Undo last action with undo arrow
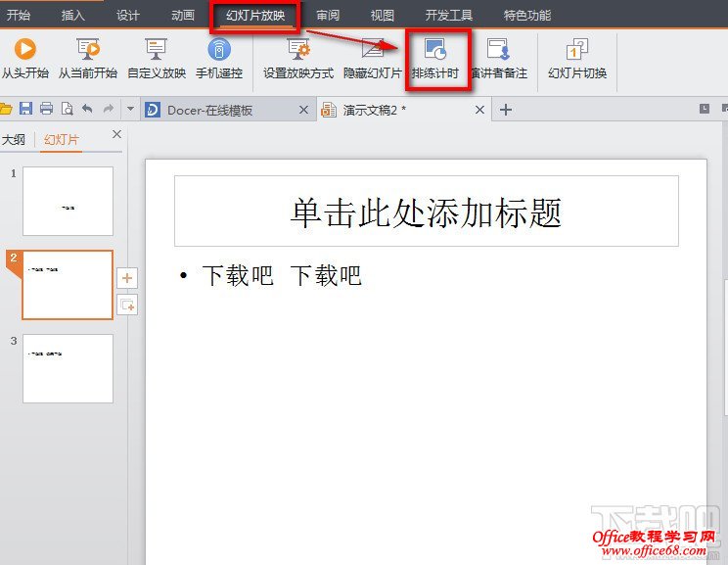 click(87, 109)
